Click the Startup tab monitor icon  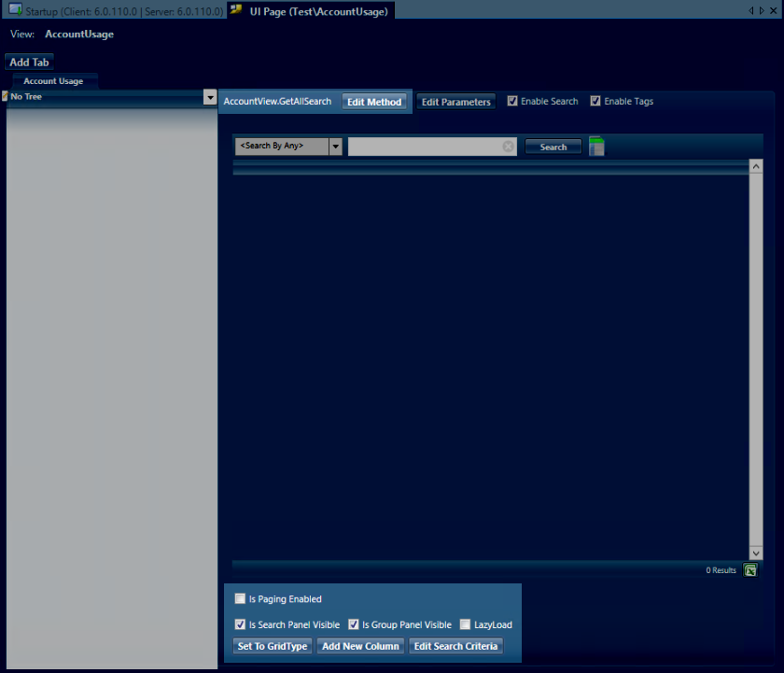pyautogui.click(x=15, y=10)
